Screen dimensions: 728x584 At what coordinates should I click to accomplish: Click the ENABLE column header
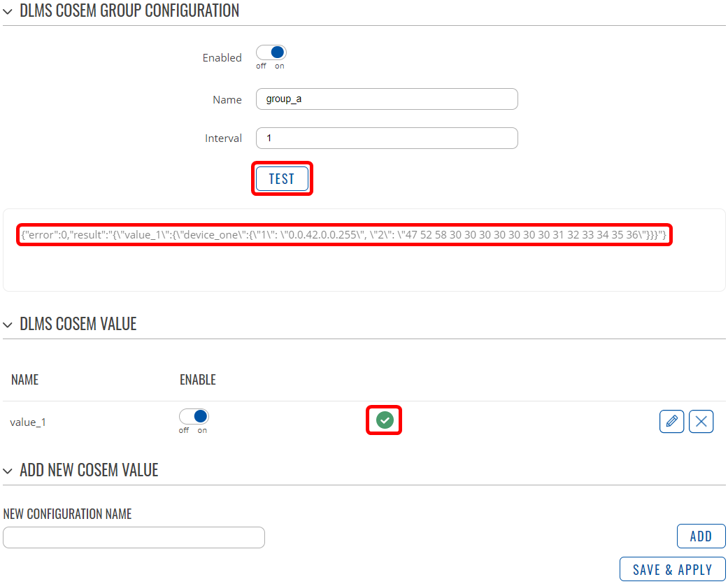(197, 380)
